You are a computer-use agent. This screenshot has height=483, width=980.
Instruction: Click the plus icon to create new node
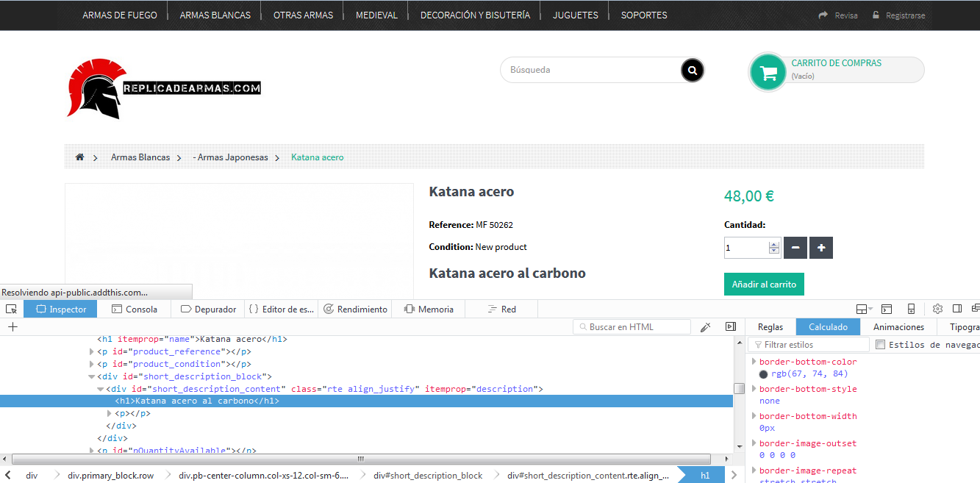[x=12, y=327]
